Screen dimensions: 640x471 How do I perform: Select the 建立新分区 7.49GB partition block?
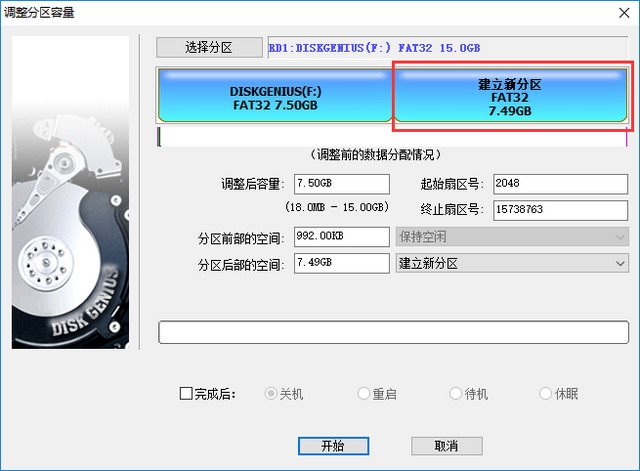510,95
